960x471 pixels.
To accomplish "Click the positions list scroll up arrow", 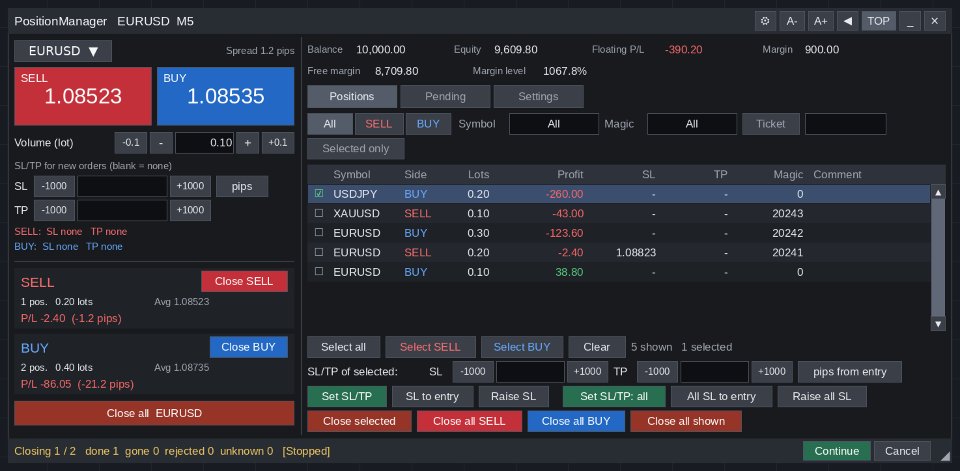I will pyautogui.click(x=938, y=193).
